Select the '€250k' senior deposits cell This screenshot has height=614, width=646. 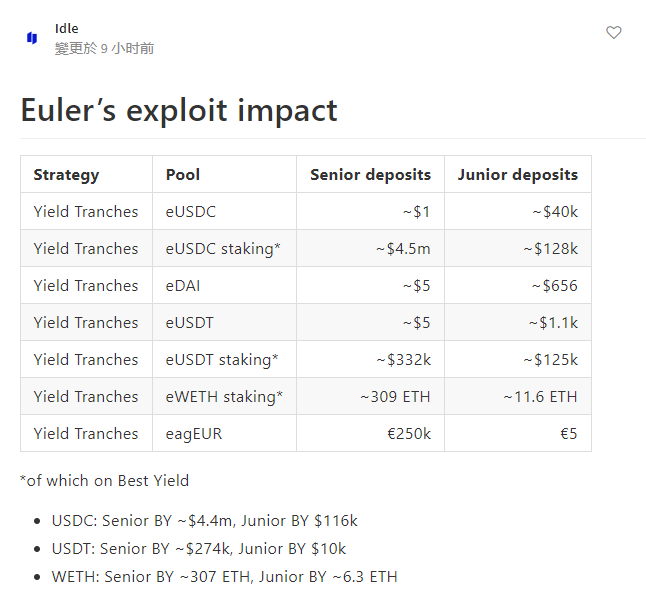[408, 434]
